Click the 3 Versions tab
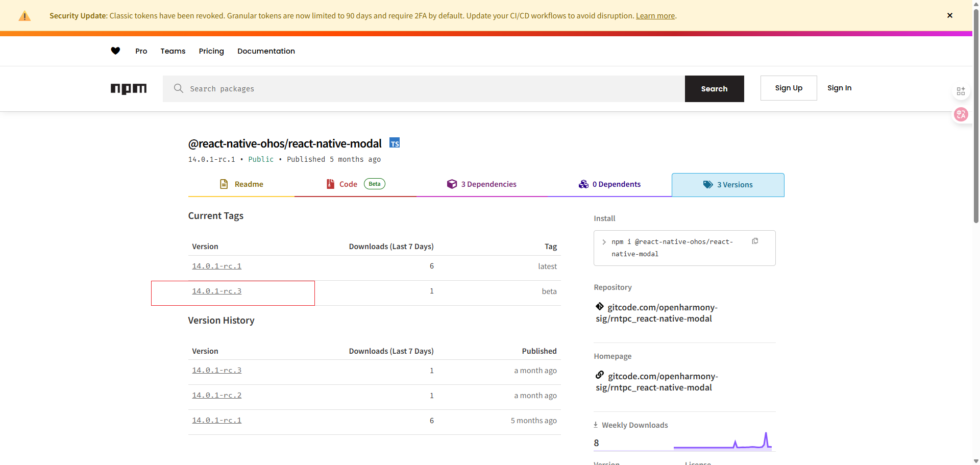Screen dimensions: 980x465 point(728,185)
